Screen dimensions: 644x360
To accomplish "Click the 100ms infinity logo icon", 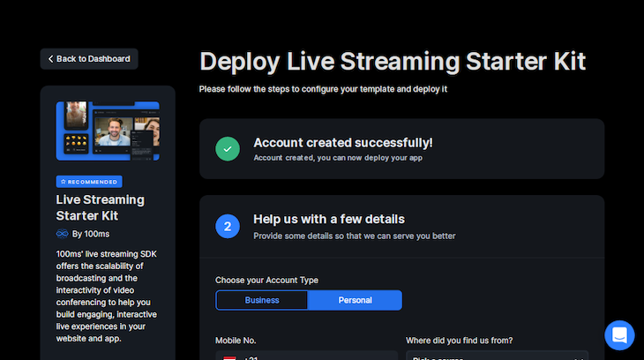I will (62, 234).
